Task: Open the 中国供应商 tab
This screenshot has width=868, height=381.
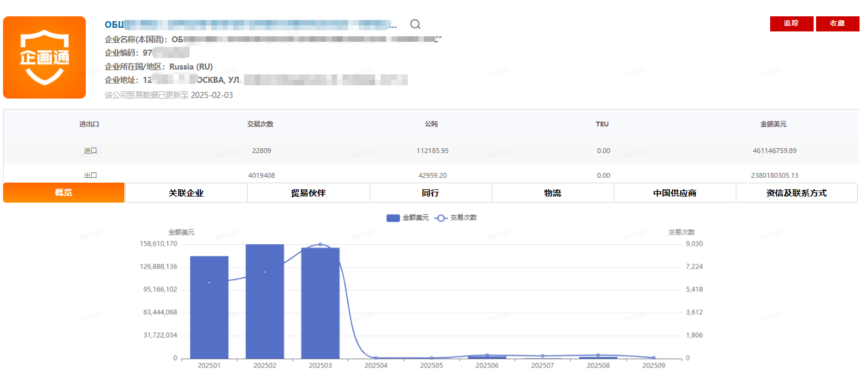Action: (x=675, y=193)
